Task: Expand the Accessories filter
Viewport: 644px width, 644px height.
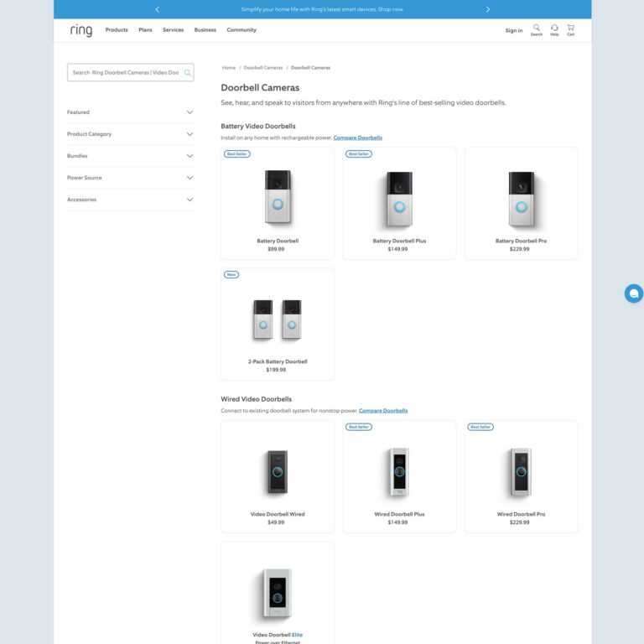Action: tap(130, 200)
